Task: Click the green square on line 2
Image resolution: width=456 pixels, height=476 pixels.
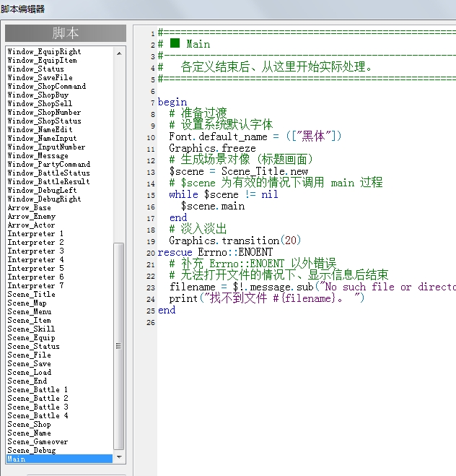Action: [x=175, y=43]
